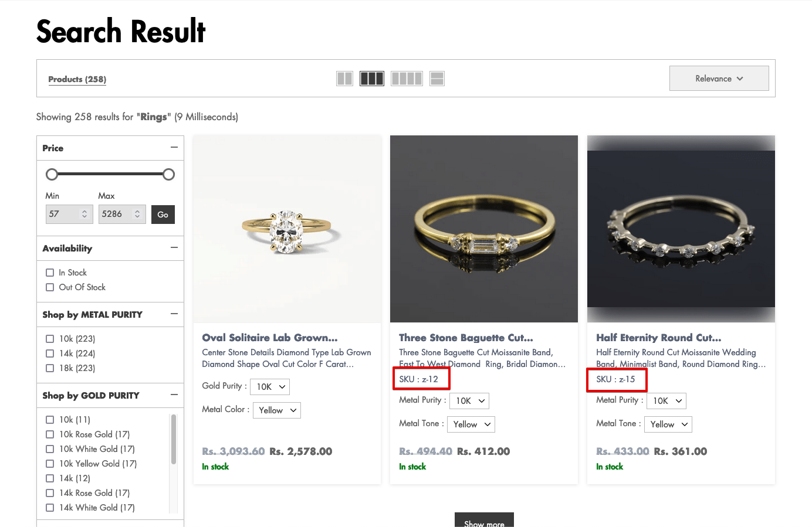Viewport: 812px width, 527px height.
Task: Collapse Shop by GOLD PURITY section
Action: coord(174,395)
